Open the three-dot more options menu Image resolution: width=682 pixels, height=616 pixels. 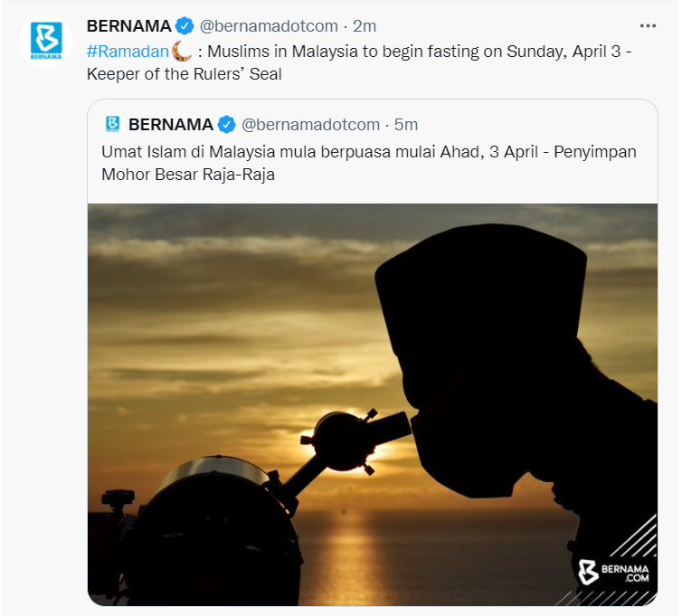pyautogui.click(x=648, y=26)
